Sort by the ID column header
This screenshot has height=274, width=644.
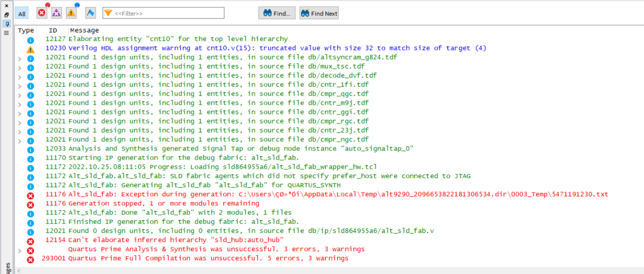(x=53, y=30)
